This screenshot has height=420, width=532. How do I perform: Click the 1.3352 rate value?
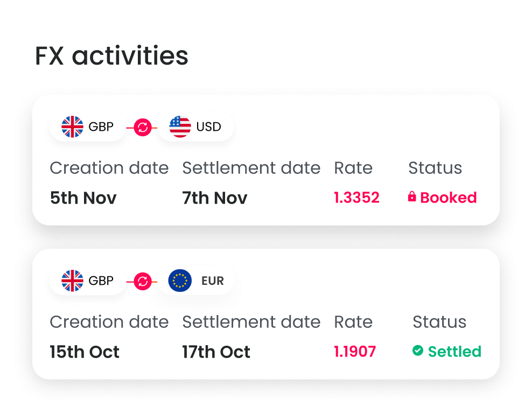pyautogui.click(x=356, y=198)
